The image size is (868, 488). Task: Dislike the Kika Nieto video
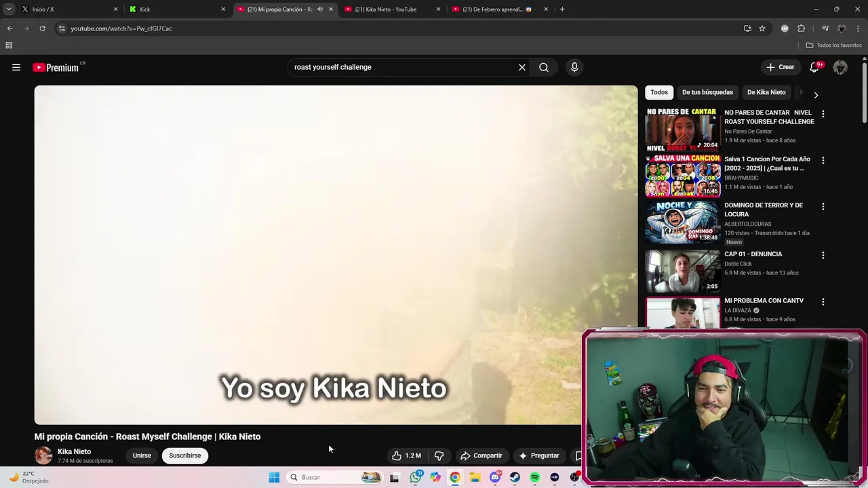click(439, 455)
